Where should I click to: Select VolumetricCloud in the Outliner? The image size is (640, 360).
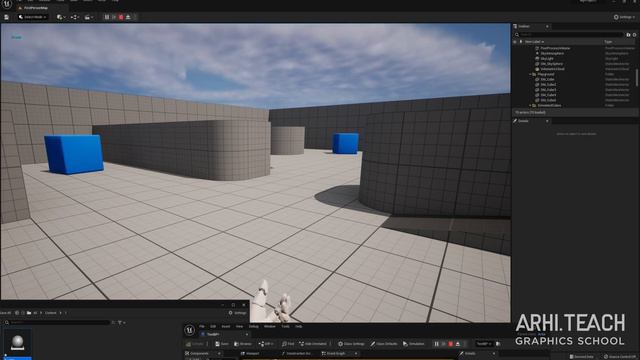coord(553,69)
